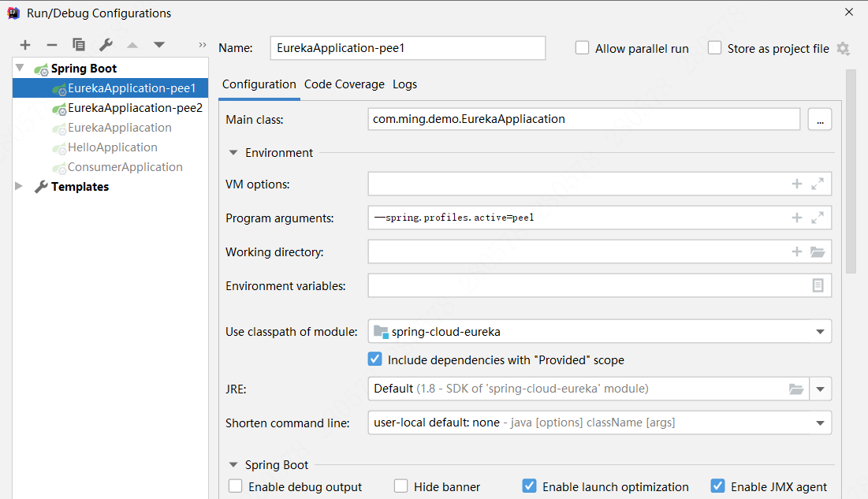Toggle Allow parallel run checkbox
The height and width of the screenshot is (499, 868).
point(583,48)
